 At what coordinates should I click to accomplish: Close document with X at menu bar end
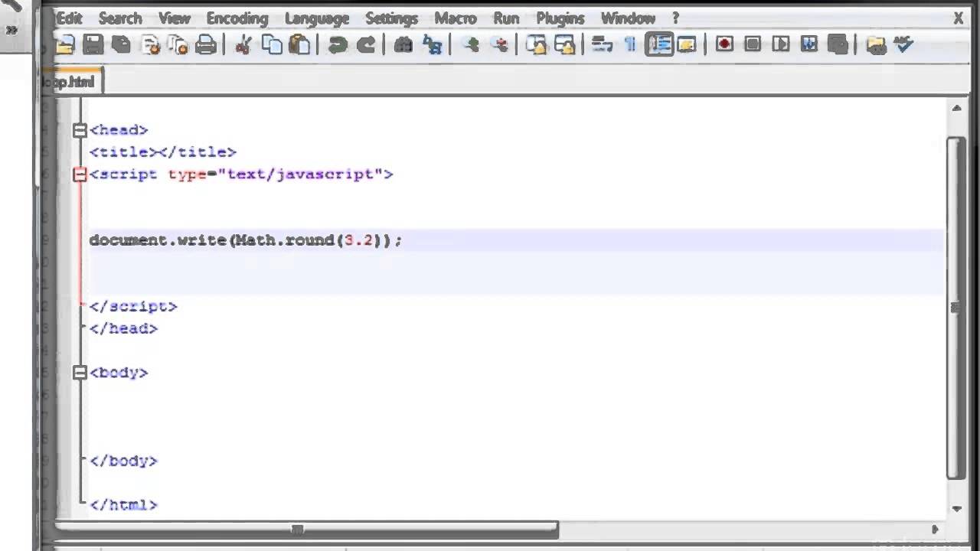click(958, 18)
